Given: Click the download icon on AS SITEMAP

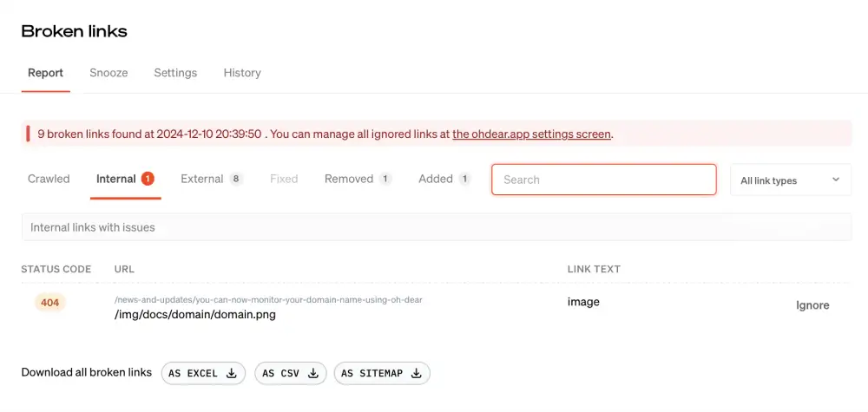Looking at the screenshot, I should pos(416,374).
